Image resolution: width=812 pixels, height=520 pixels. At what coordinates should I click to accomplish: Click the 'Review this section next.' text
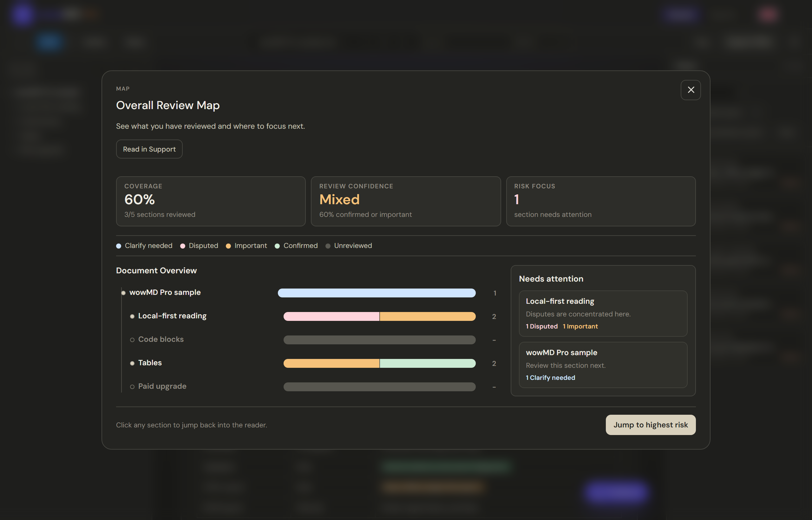pyautogui.click(x=566, y=365)
